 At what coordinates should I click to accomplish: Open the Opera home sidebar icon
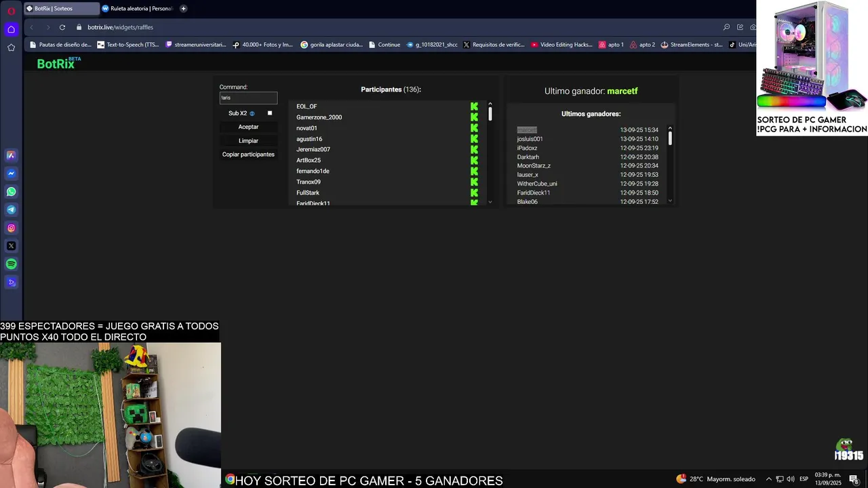point(11,29)
